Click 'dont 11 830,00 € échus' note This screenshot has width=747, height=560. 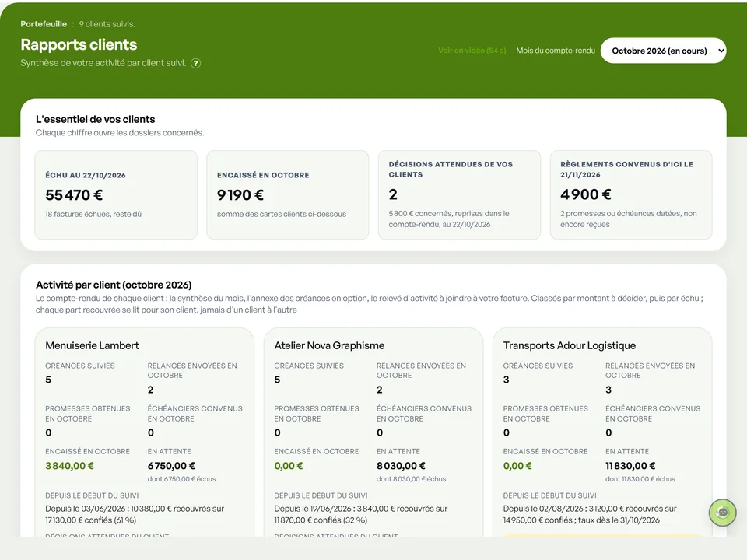click(640, 479)
